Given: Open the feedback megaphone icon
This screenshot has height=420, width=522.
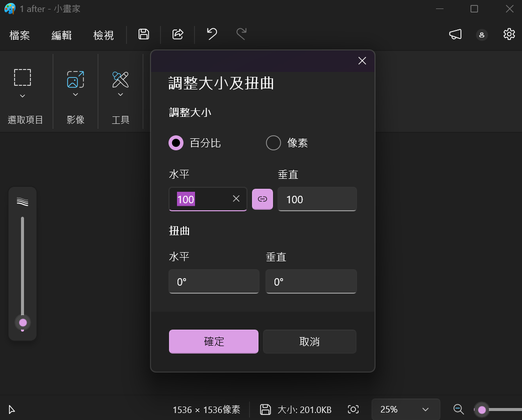Looking at the screenshot, I should point(455,34).
